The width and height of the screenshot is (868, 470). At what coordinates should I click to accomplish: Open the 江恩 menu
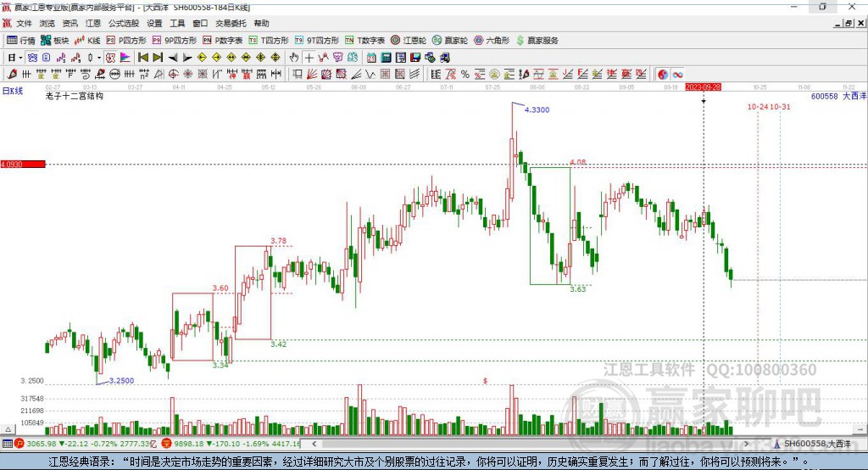[93, 23]
